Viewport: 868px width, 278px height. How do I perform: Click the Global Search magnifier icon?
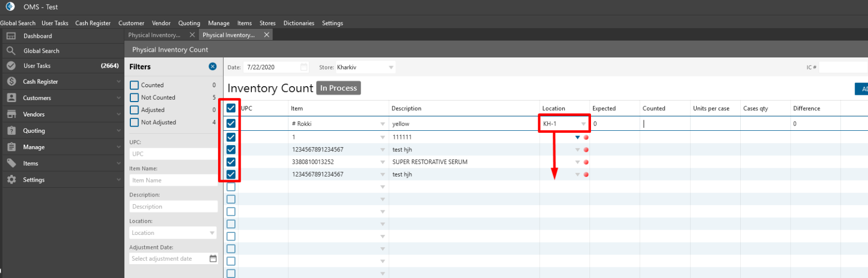[x=11, y=51]
